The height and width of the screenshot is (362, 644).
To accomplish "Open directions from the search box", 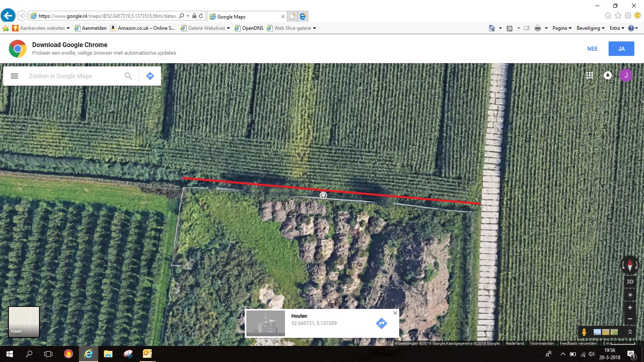I will click(150, 76).
